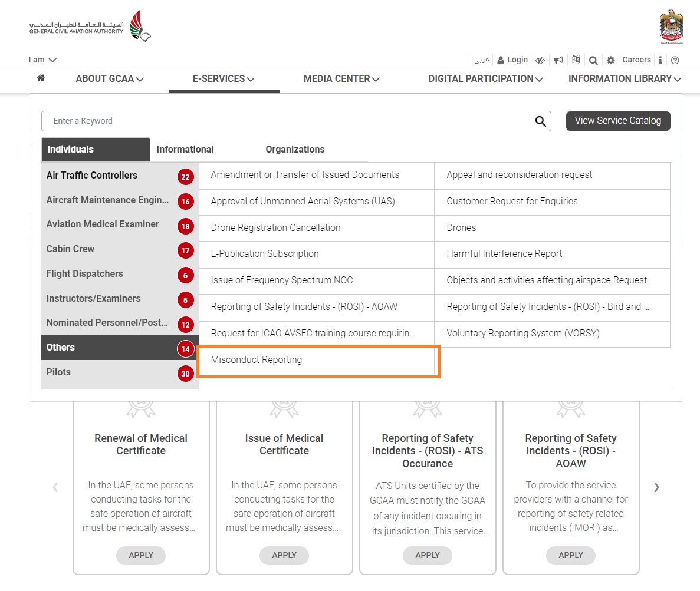Select the Individuals tab
Image resolution: width=700 pixels, height=591 pixels.
[x=96, y=150]
